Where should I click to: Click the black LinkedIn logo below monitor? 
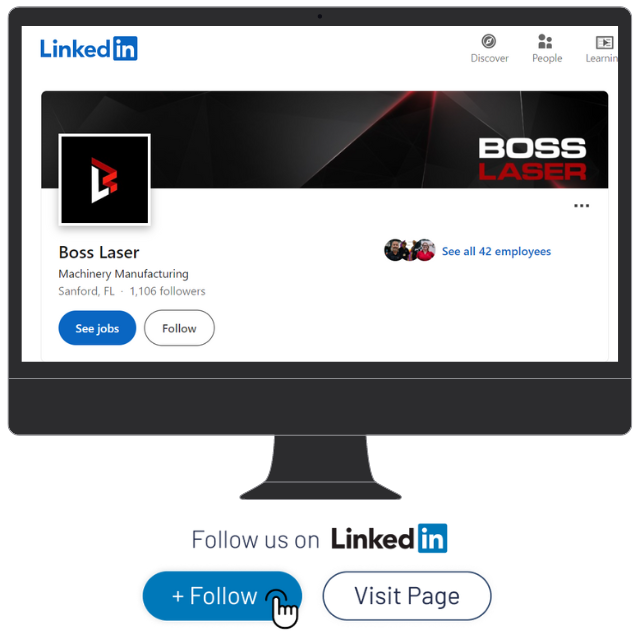click(x=389, y=538)
